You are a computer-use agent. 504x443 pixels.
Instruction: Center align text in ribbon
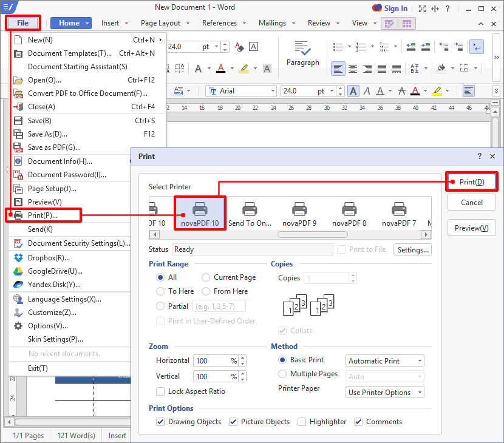pyautogui.click(x=353, y=69)
